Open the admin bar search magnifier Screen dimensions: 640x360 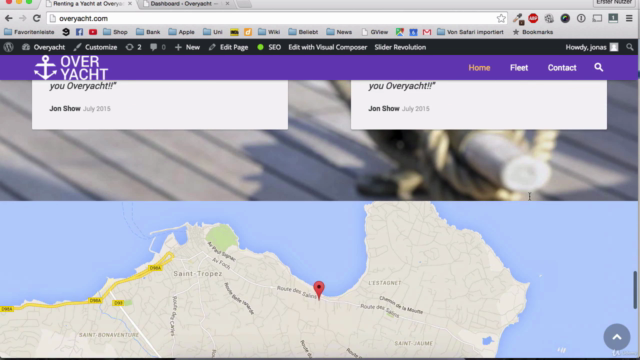pos(630,47)
